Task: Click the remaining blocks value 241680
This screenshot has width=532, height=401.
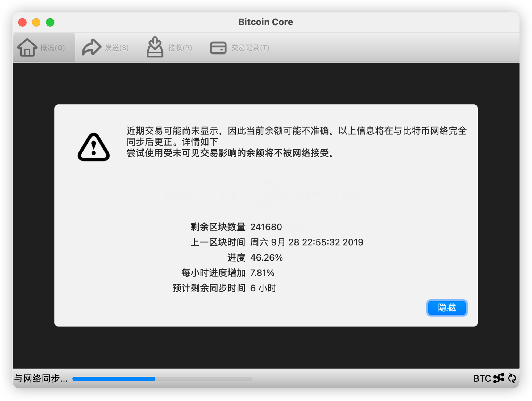Action: [266, 227]
